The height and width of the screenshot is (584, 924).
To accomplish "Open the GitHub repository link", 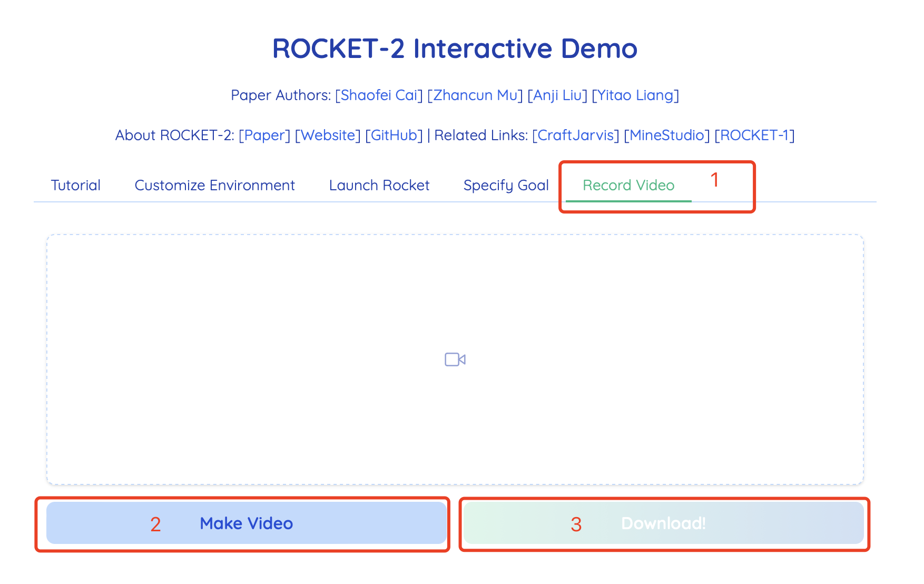I will tap(394, 135).
